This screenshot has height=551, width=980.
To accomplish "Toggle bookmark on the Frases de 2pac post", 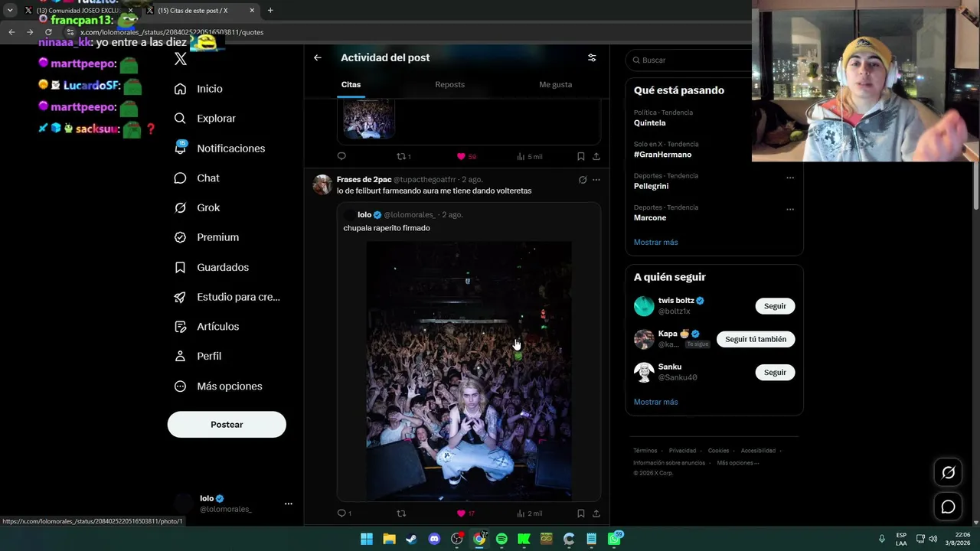I will (x=581, y=514).
